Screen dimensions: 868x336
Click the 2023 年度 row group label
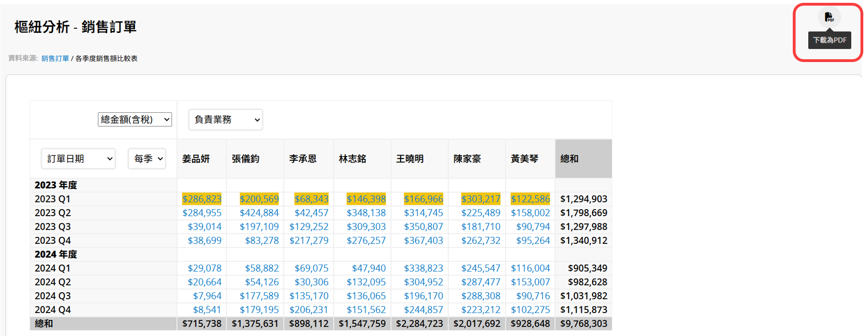[x=56, y=185]
